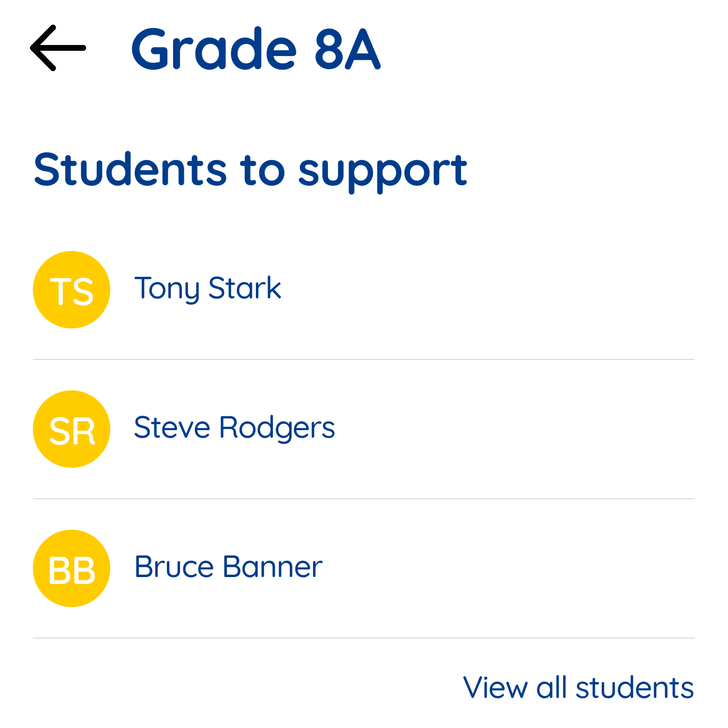Tap the yellow TS avatar
Screen dimensions: 728x728
pos(72,290)
